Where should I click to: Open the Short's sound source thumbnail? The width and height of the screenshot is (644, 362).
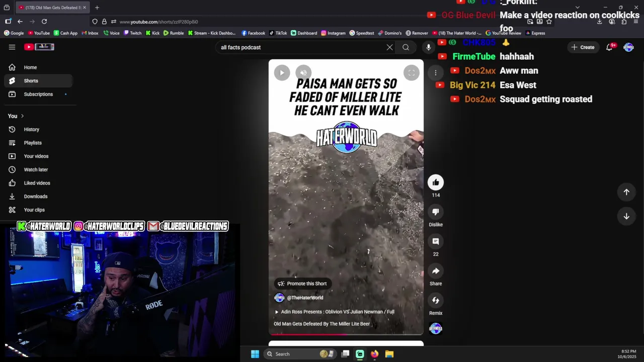[x=436, y=329]
